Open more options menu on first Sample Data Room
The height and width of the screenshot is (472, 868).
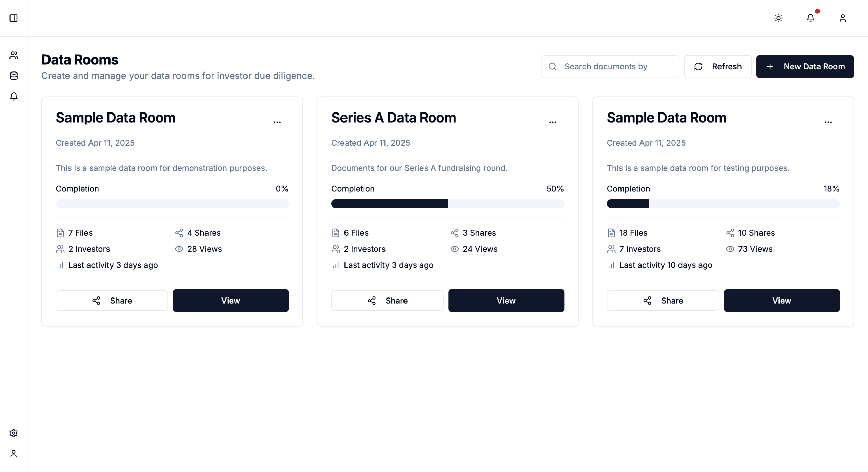[277, 122]
